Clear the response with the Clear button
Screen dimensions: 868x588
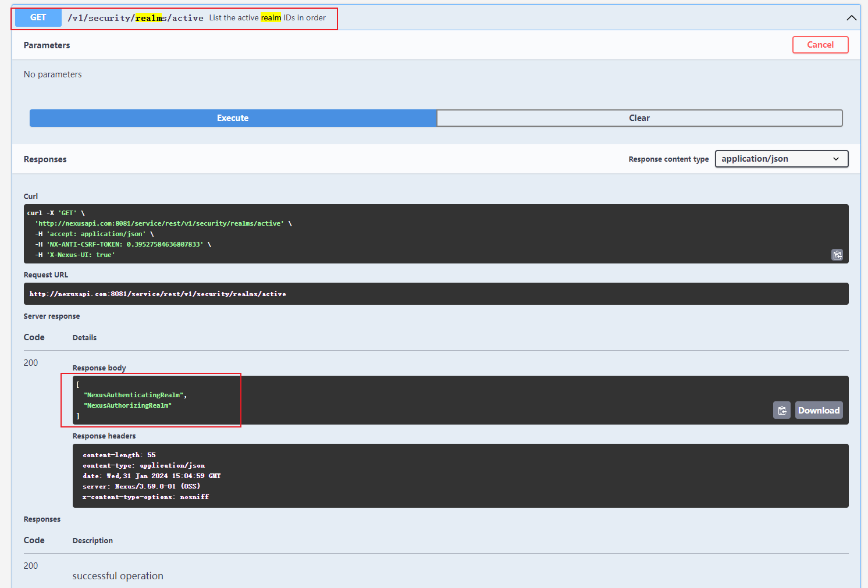(x=639, y=118)
